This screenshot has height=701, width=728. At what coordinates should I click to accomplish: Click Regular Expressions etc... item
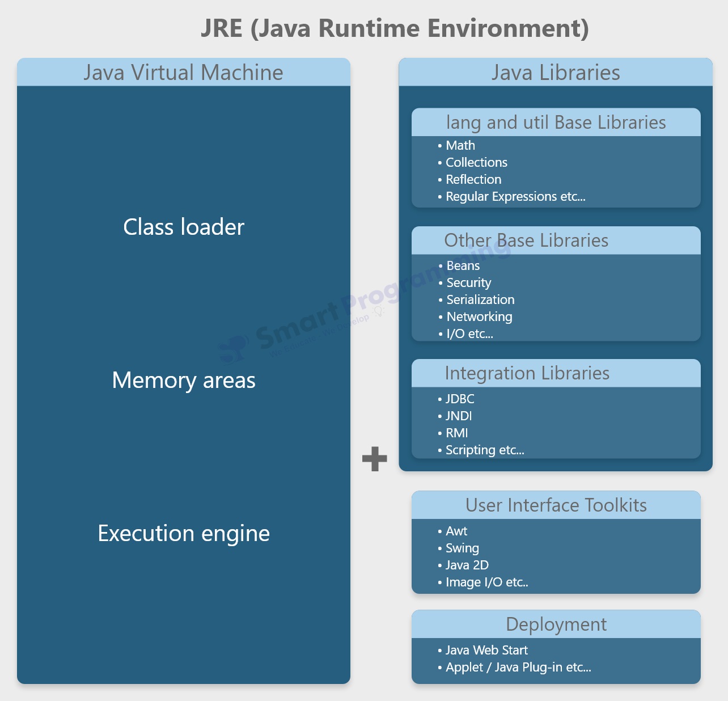pos(511,196)
